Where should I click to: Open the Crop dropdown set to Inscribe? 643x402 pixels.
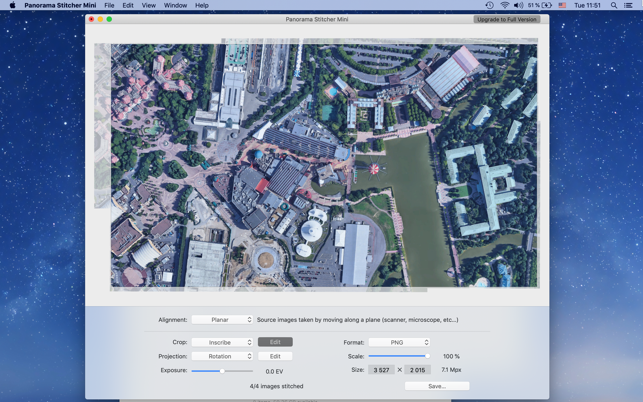(222, 342)
